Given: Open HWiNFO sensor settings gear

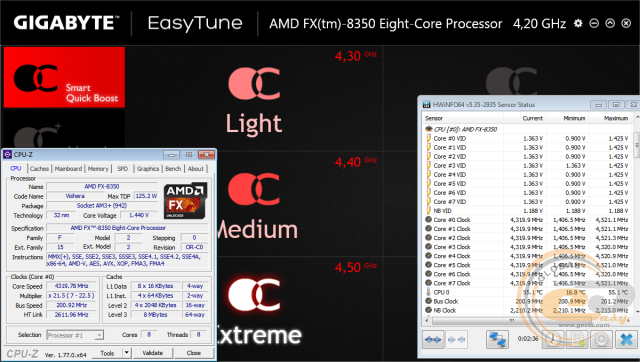Looking at the screenshot, I should [x=601, y=339].
